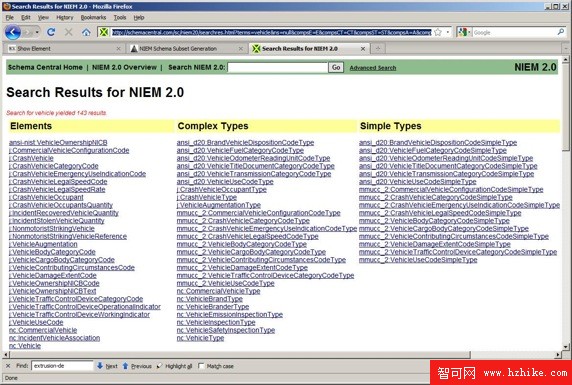Open the address bar history dropdown
The height and width of the screenshot is (385, 572).
(448, 32)
